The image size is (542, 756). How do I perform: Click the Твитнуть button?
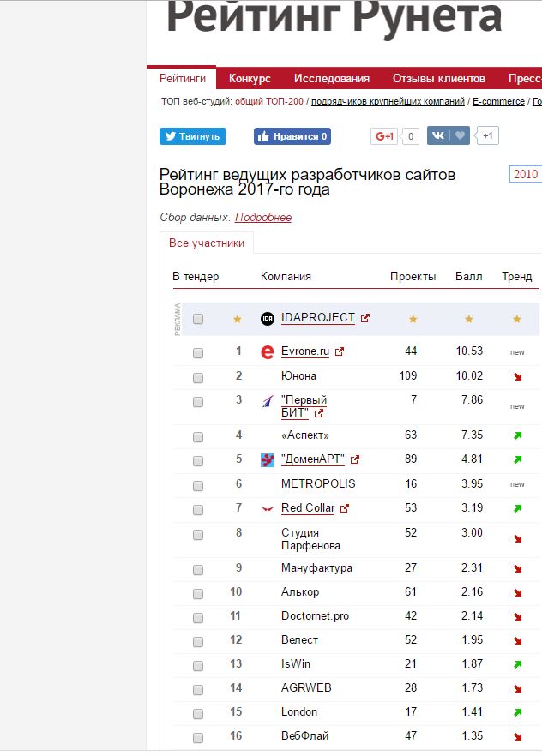[193, 136]
